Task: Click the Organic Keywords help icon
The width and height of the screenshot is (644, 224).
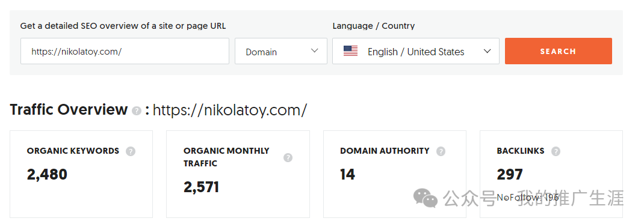Action: (x=130, y=151)
